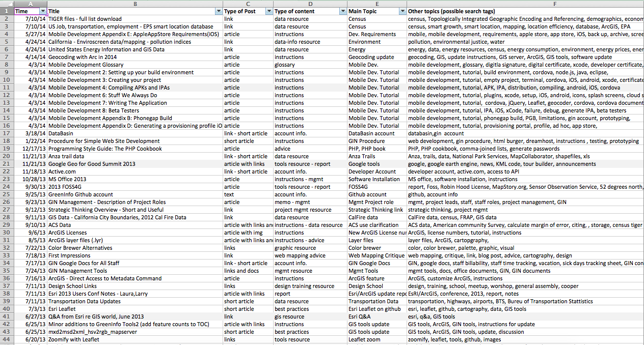
Task: Select the 'US Job, transportation, employment' title cell
Action: pyautogui.click(x=135, y=26)
